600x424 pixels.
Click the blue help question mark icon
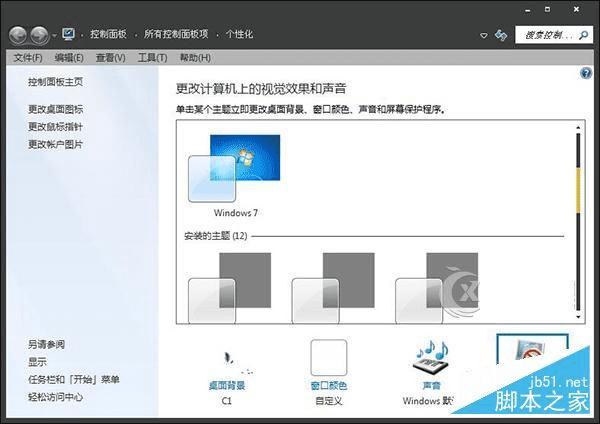click(586, 73)
